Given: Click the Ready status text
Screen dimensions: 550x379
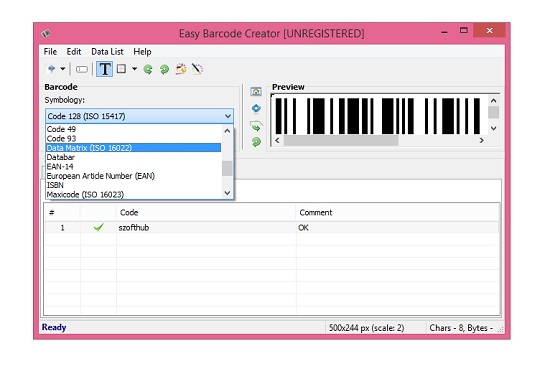Looking at the screenshot, I should (x=54, y=327).
